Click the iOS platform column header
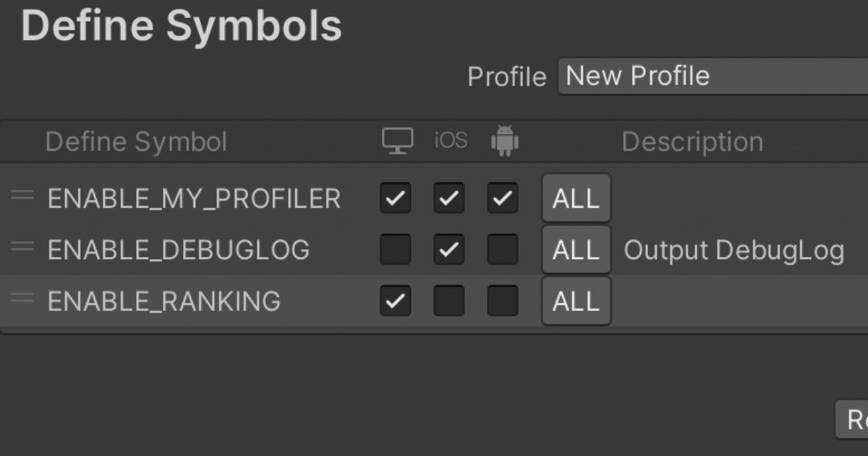868x456 pixels. click(451, 140)
